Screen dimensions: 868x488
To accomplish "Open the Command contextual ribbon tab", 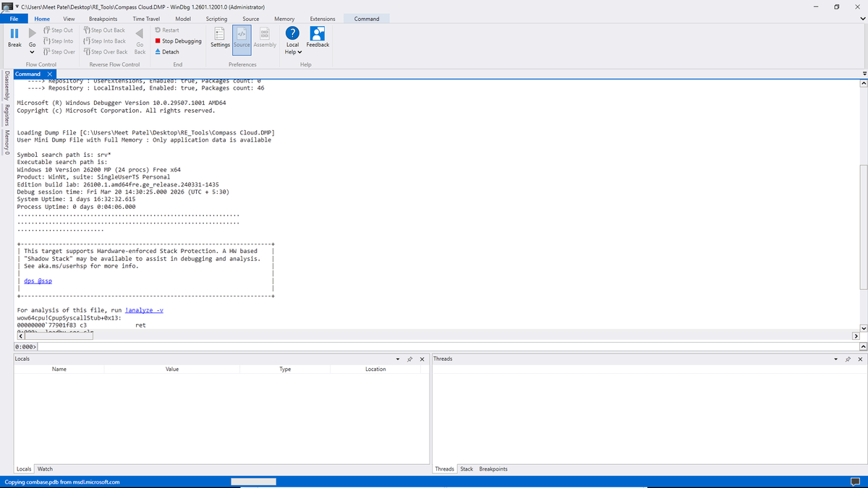I will (x=367, y=19).
